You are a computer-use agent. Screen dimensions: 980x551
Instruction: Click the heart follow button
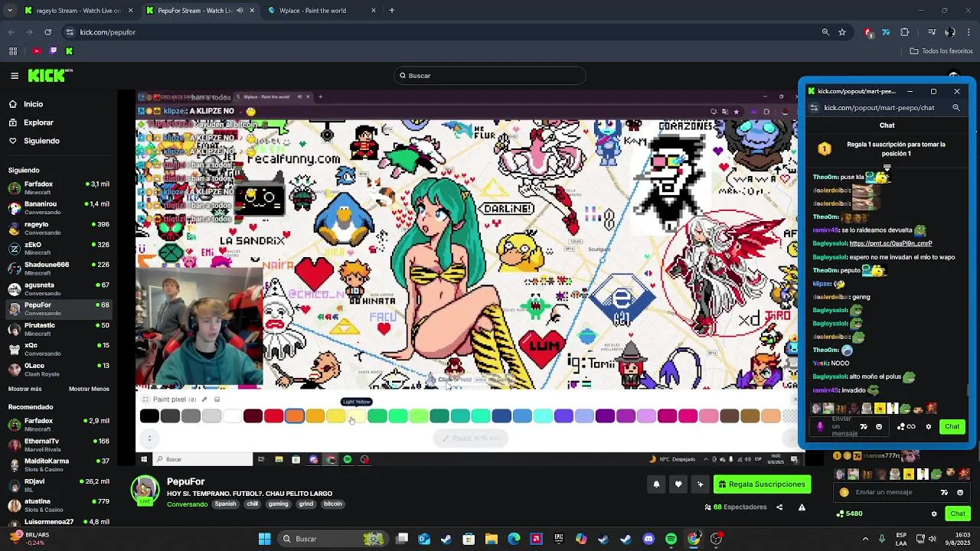point(678,484)
